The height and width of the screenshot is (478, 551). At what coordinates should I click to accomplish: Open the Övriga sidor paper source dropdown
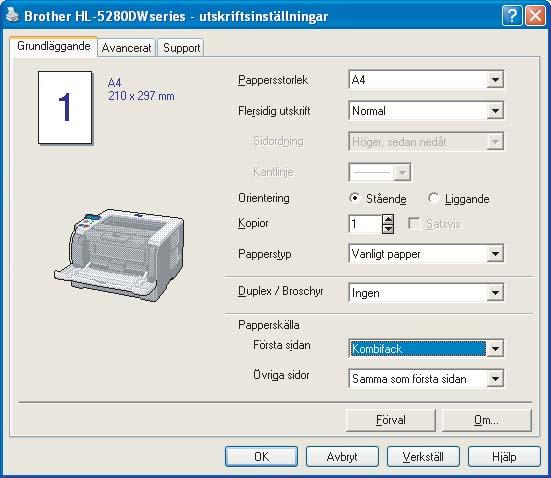tap(426, 379)
